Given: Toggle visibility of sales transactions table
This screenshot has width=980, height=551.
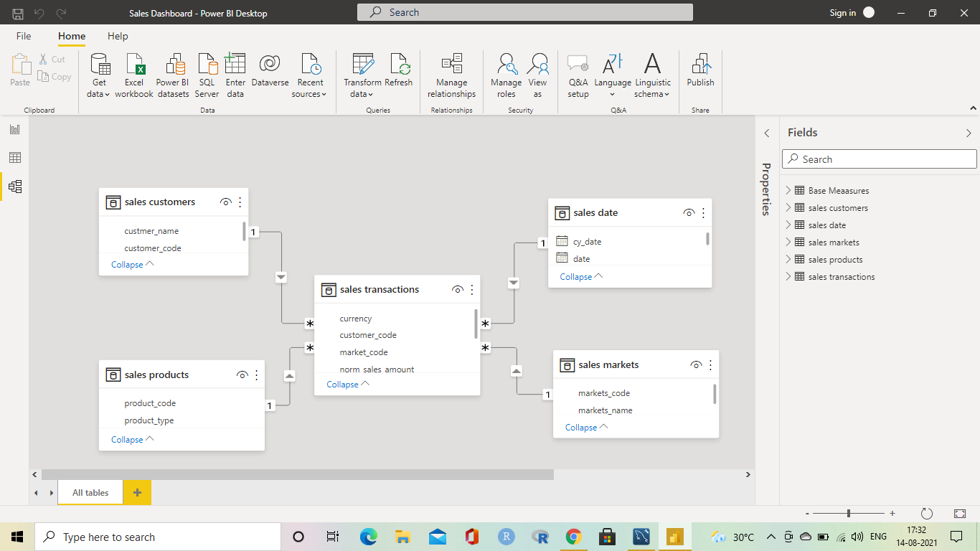Looking at the screenshot, I should [x=457, y=289].
